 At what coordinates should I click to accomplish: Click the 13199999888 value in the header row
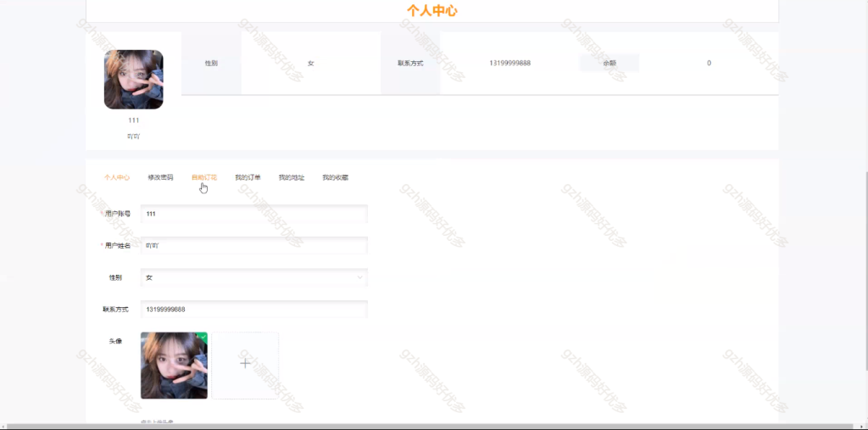click(x=509, y=63)
